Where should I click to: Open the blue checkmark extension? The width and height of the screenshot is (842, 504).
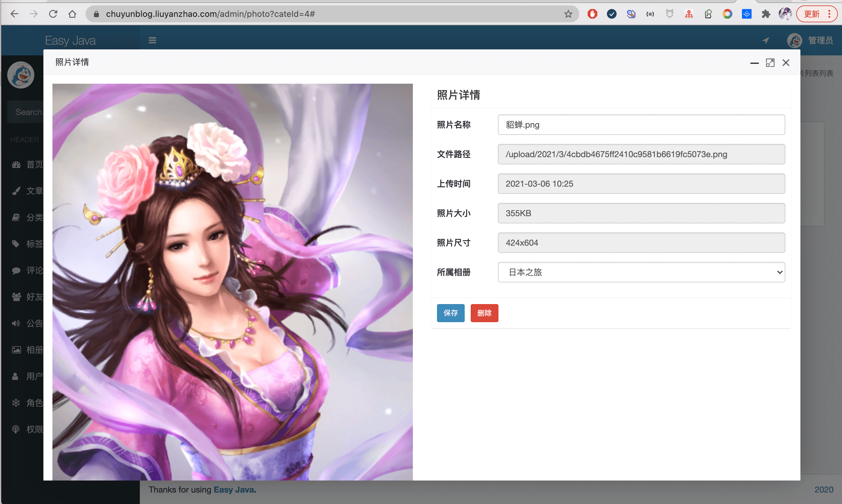coord(611,14)
